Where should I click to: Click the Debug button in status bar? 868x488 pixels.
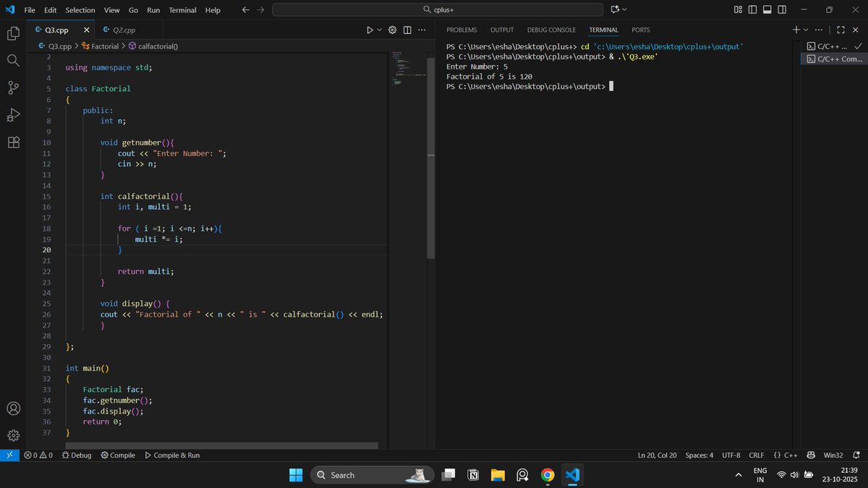click(x=77, y=455)
